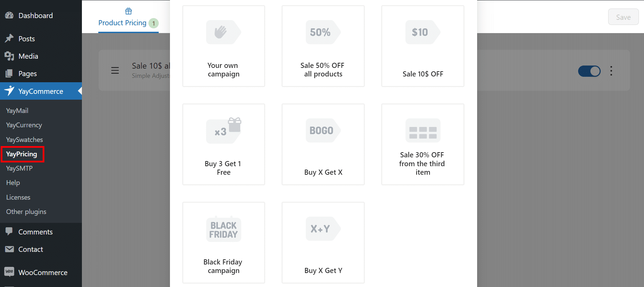
Task: Click the x3 gift box icon
Action: tap(224, 130)
